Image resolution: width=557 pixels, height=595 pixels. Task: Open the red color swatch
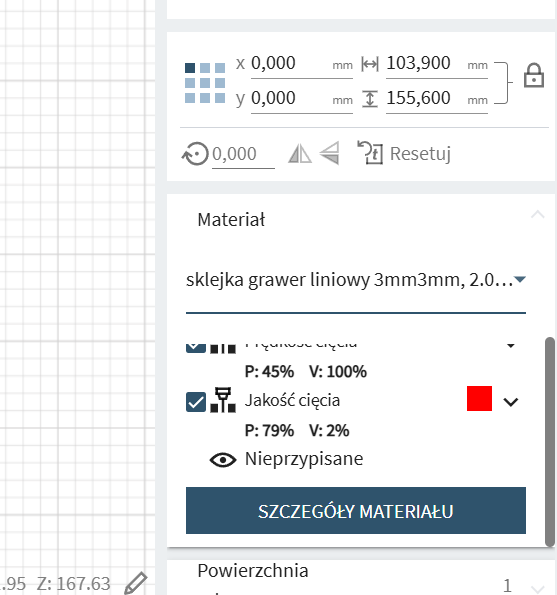tap(479, 398)
